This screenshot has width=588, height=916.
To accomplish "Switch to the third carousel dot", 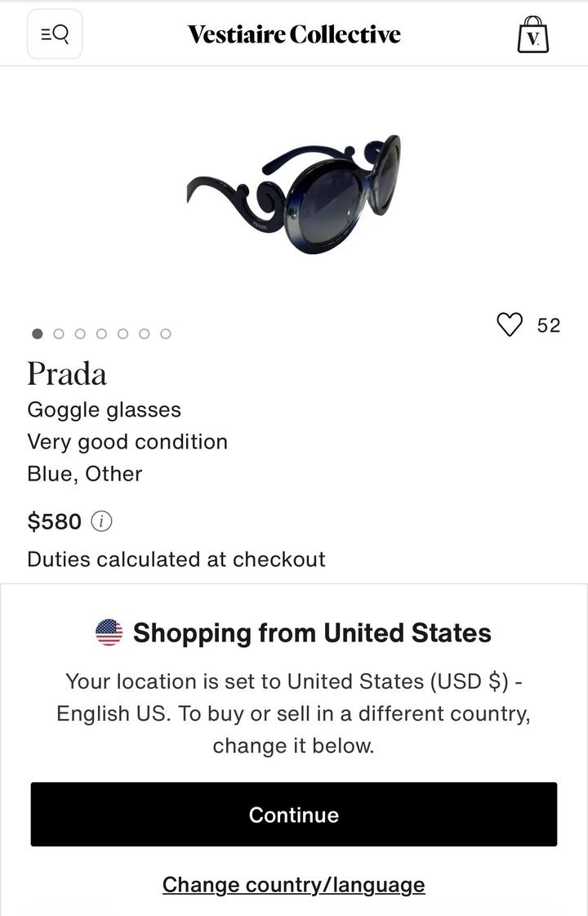I will click(x=80, y=333).
